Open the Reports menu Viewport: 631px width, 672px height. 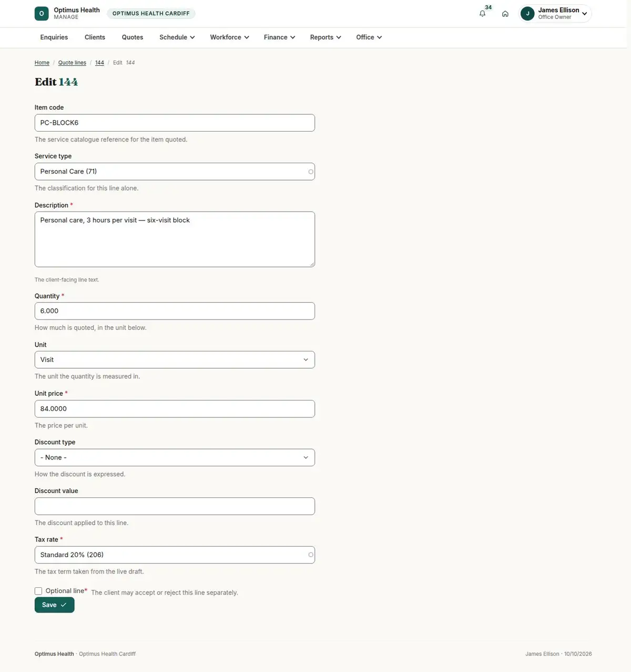tap(325, 37)
